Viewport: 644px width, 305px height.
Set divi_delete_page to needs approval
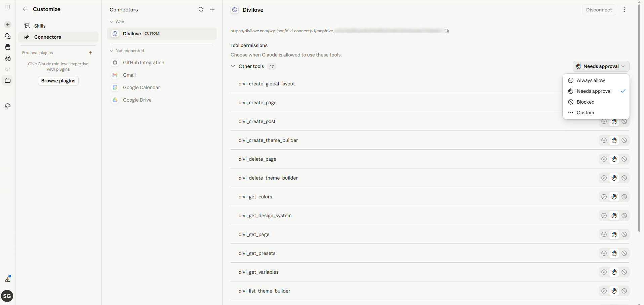pyautogui.click(x=614, y=159)
